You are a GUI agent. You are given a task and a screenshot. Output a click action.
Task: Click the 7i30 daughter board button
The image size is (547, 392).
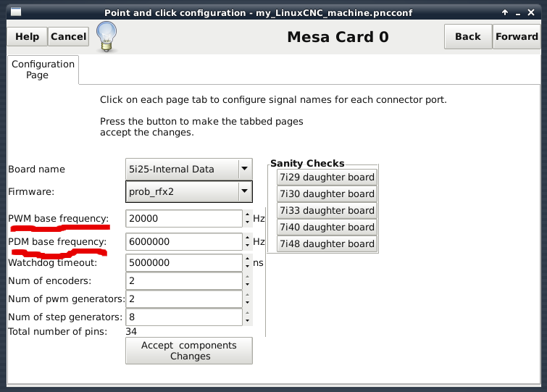coord(327,194)
